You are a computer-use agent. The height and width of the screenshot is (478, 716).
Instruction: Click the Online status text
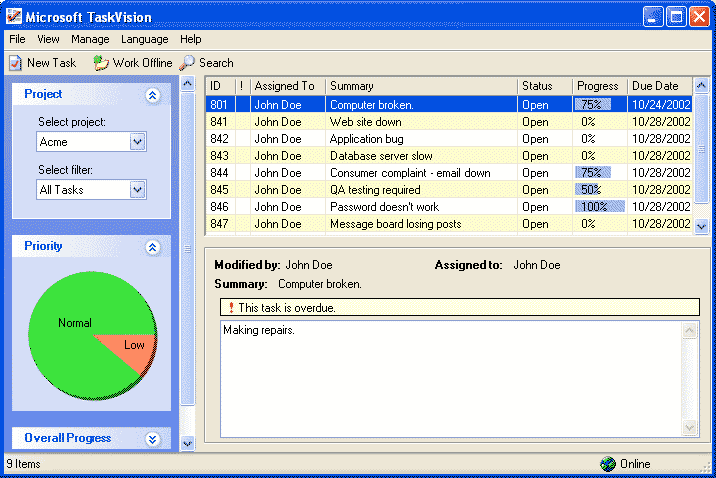coord(635,464)
